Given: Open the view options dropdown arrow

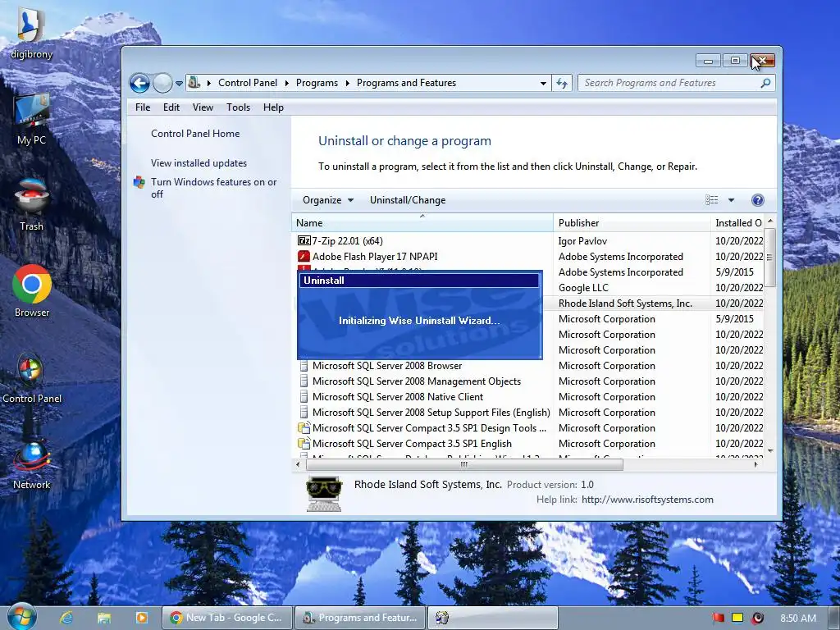Looking at the screenshot, I should [x=731, y=200].
